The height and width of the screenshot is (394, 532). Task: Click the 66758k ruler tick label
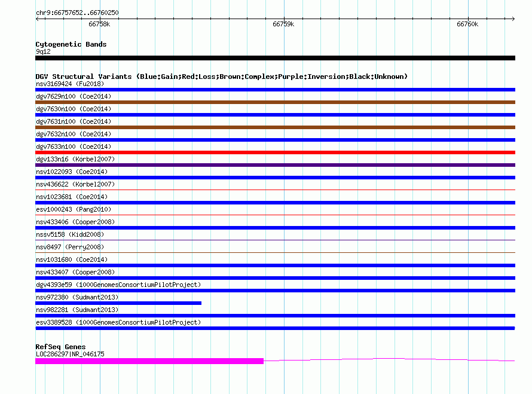click(x=99, y=24)
